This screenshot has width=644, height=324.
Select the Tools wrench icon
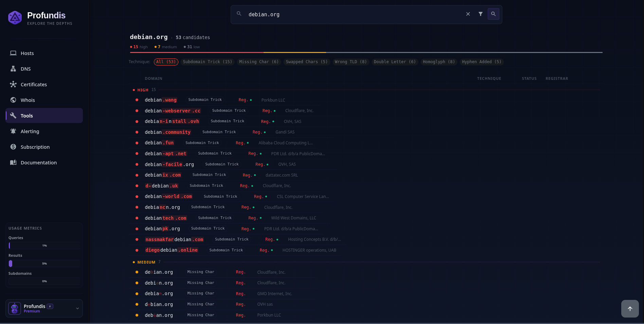(13, 115)
